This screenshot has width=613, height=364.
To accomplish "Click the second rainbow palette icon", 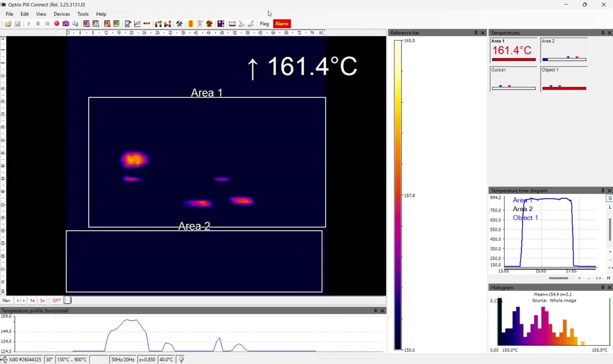I will 168,23.
